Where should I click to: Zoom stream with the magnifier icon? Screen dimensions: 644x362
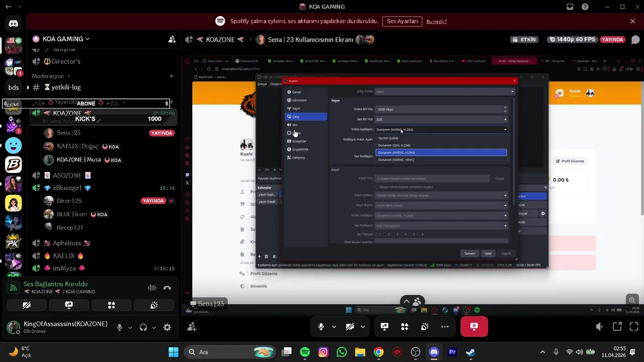tap(631, 300)
